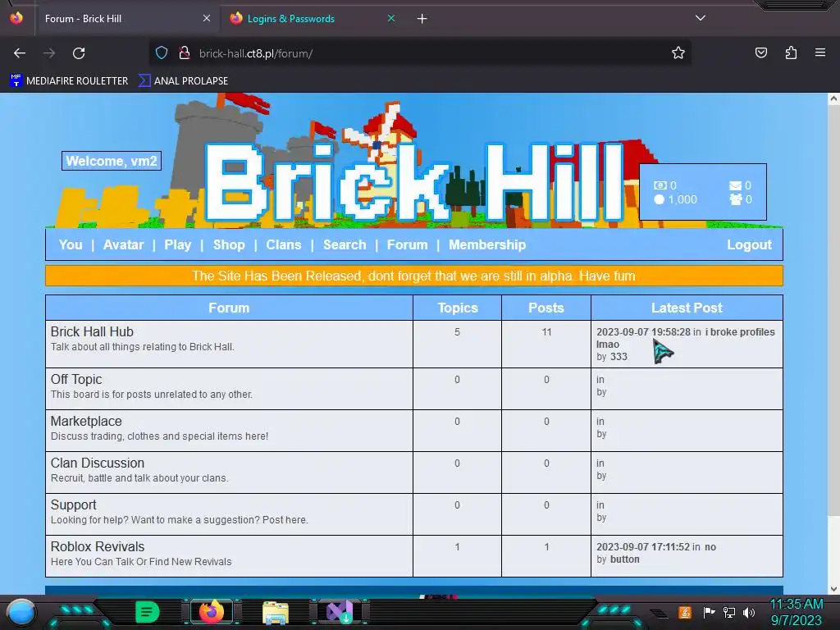The width and height of the screenshot is (840, 630).
Task: Open the site security lock icon
Action: pyautogui.click(x=185, y=53)
